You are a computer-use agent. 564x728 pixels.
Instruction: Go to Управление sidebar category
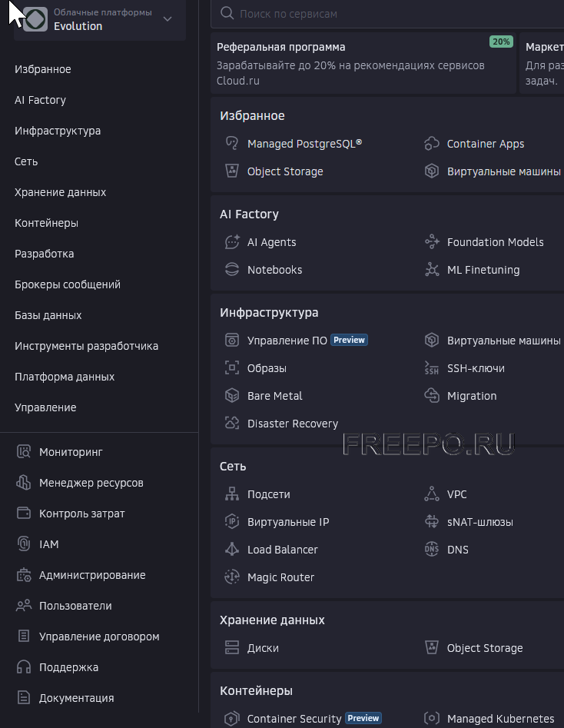point(45,407)
